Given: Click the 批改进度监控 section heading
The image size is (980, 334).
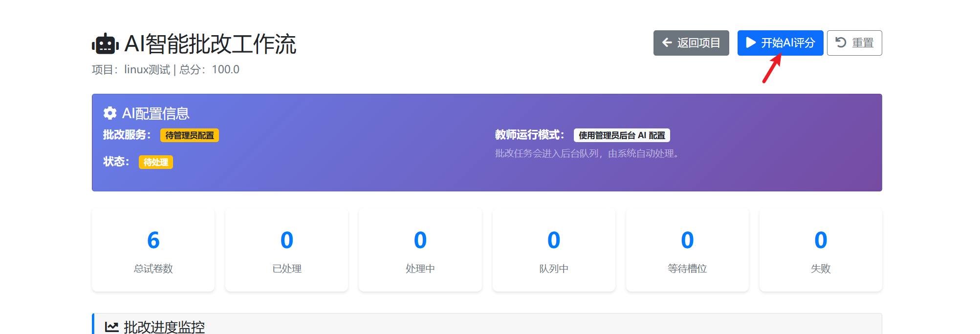Looking at the screenshot, I should [x=164, y=327].
